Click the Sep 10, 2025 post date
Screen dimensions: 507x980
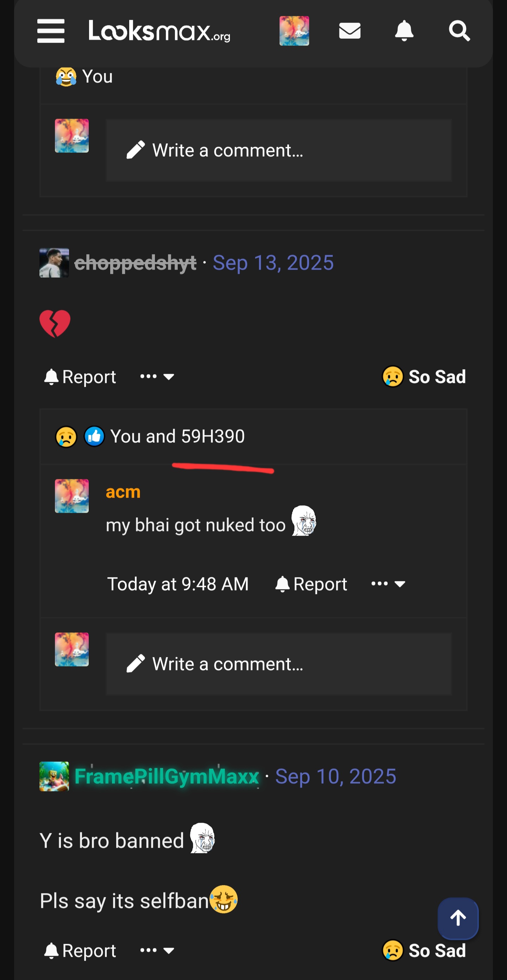point(335,777)
